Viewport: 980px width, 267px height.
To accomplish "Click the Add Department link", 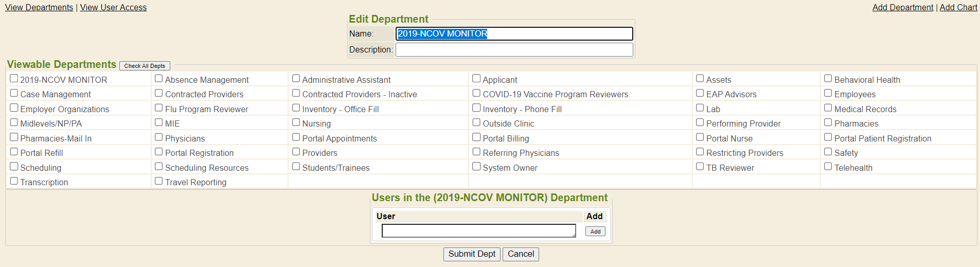I will tap(902, 7).
